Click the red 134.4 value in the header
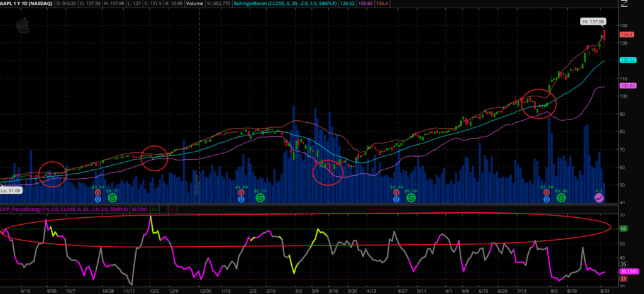This screenshot has height=294, width=644. (383, 3)
